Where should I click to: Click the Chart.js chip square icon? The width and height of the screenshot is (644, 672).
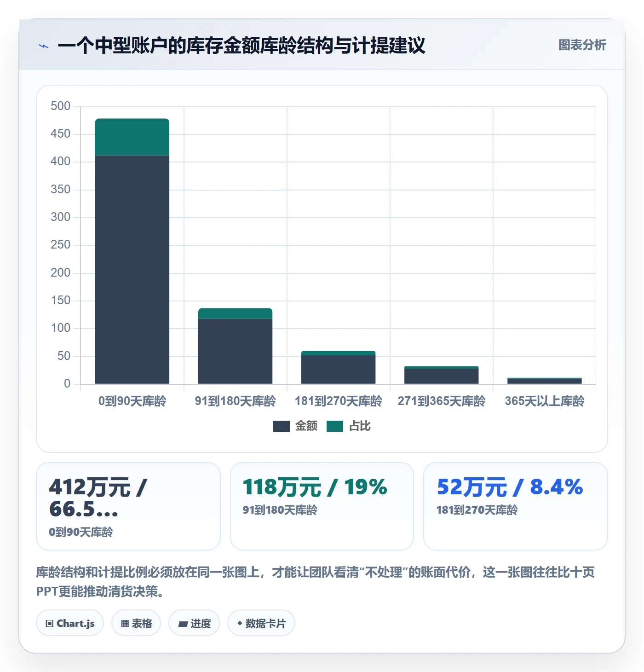coord(50,624)
